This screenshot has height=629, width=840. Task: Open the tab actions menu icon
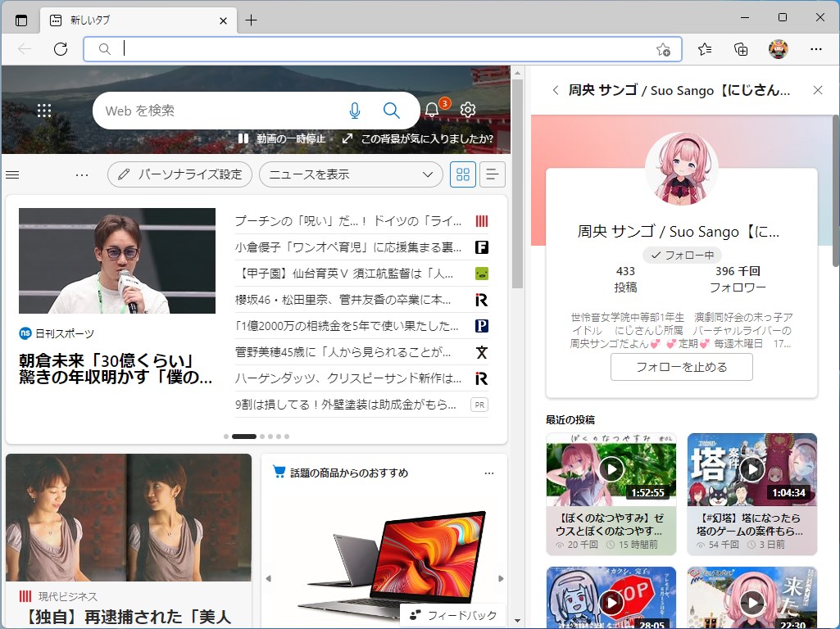(20, 20)
